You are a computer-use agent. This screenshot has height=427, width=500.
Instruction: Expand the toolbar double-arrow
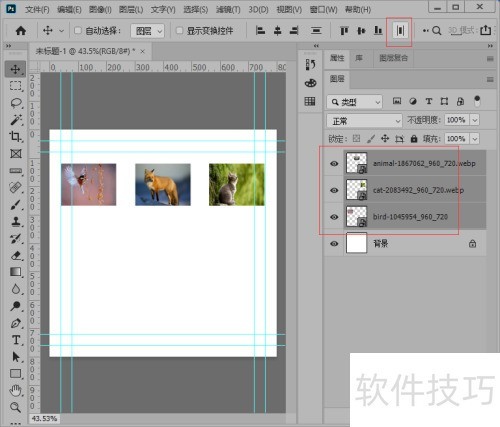(9, 46)
